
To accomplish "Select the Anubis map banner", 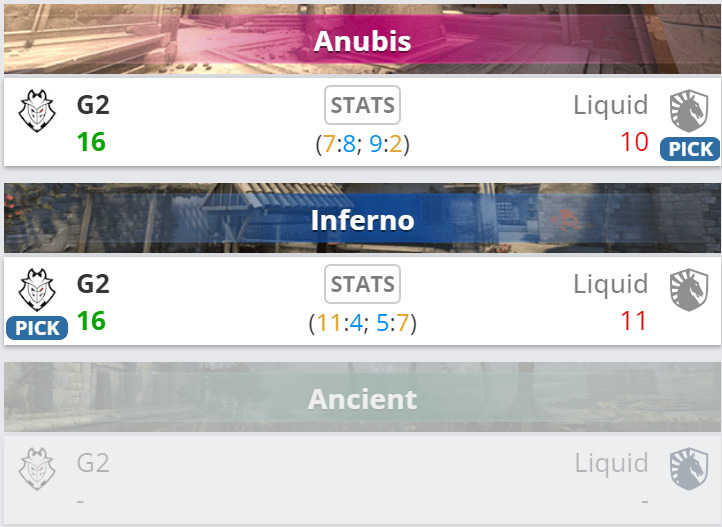I will [x=362, y=41].
